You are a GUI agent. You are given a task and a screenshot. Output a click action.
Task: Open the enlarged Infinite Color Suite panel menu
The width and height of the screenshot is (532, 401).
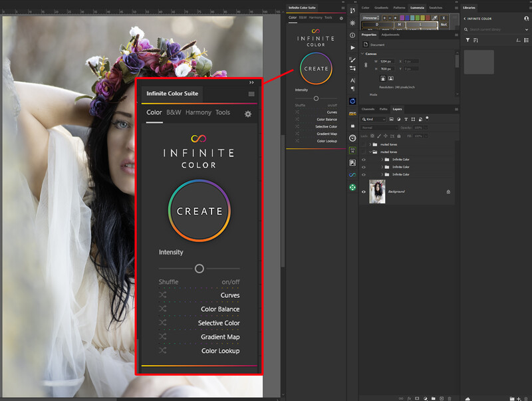tap(251, 94)
